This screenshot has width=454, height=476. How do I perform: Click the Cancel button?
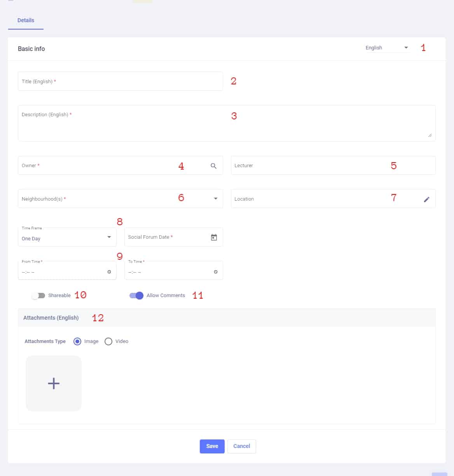(241, 446)
